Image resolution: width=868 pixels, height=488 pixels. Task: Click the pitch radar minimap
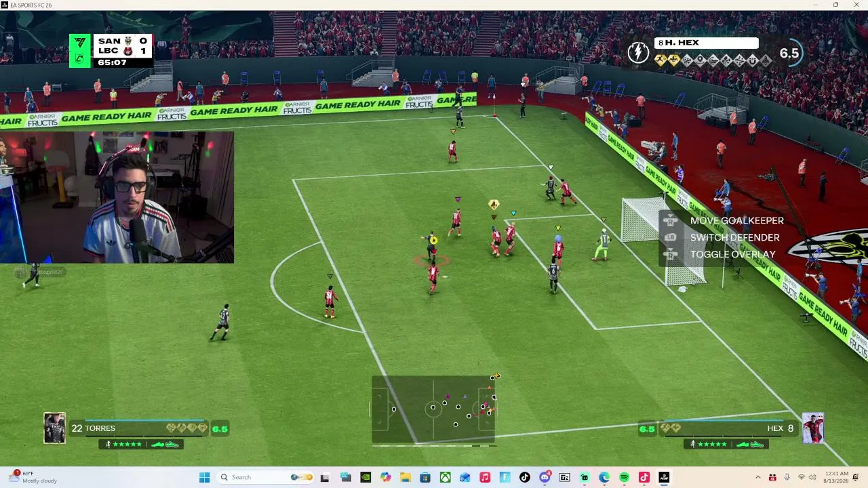coord(433,410)
